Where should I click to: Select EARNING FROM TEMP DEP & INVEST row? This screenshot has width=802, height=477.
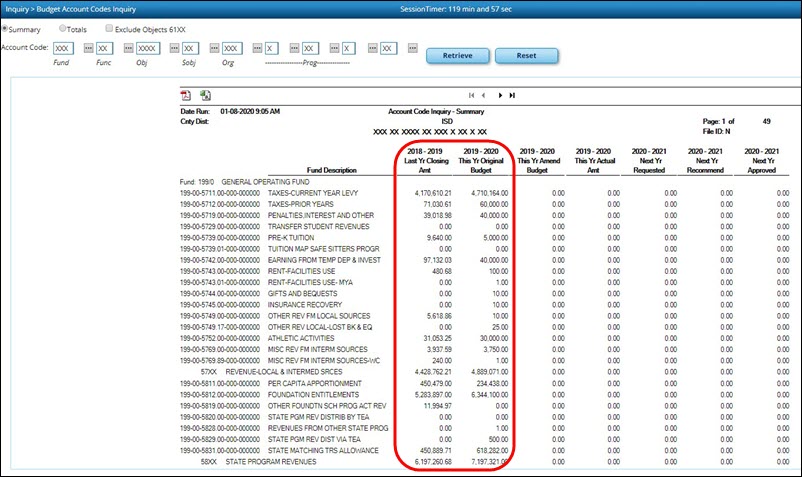pos(324,261)
